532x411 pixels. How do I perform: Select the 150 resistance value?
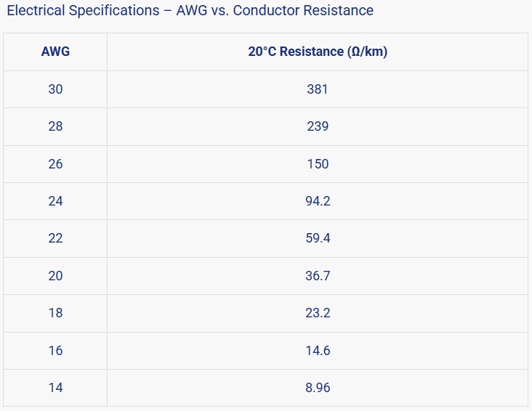point(318,164)
